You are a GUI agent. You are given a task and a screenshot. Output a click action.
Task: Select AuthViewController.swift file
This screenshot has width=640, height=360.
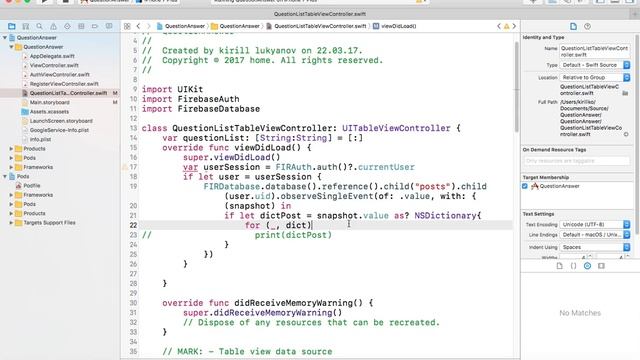click(60, 75)
